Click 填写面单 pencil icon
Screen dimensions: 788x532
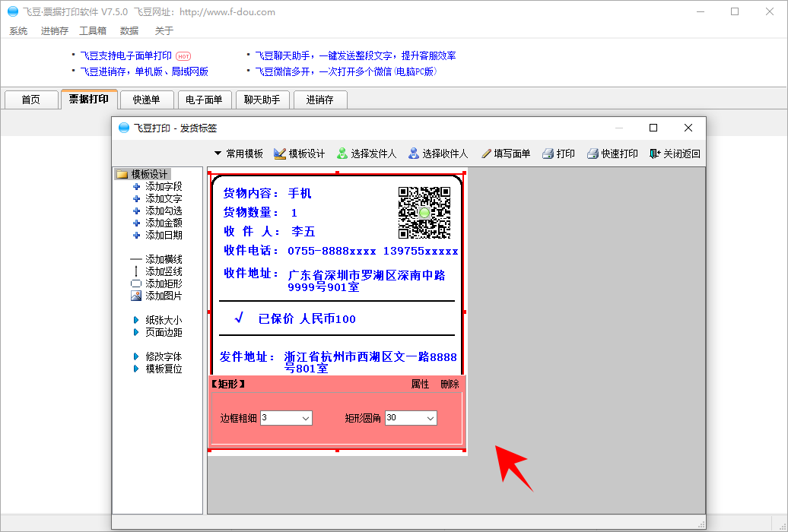tap(487, 154)
